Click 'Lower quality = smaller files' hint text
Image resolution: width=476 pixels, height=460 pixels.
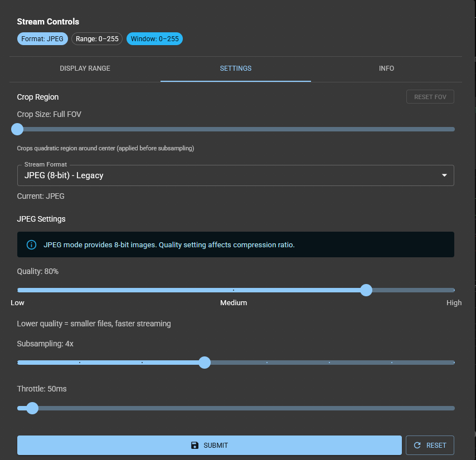(x=94, y=324)
